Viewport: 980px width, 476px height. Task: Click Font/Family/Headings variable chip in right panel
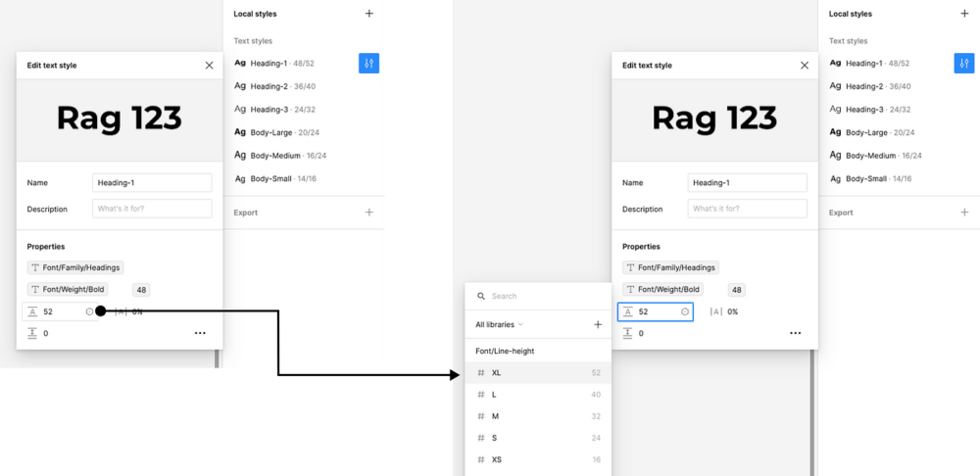670,267
